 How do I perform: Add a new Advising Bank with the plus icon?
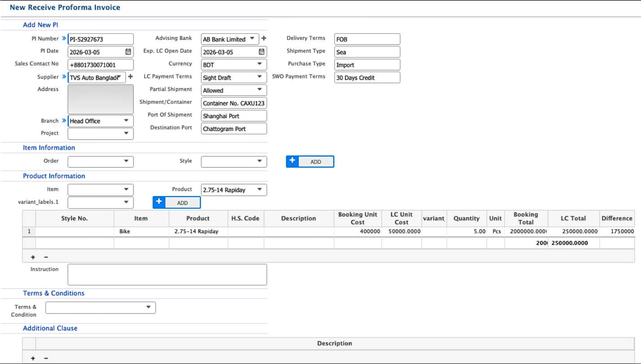tap(264, 39)
